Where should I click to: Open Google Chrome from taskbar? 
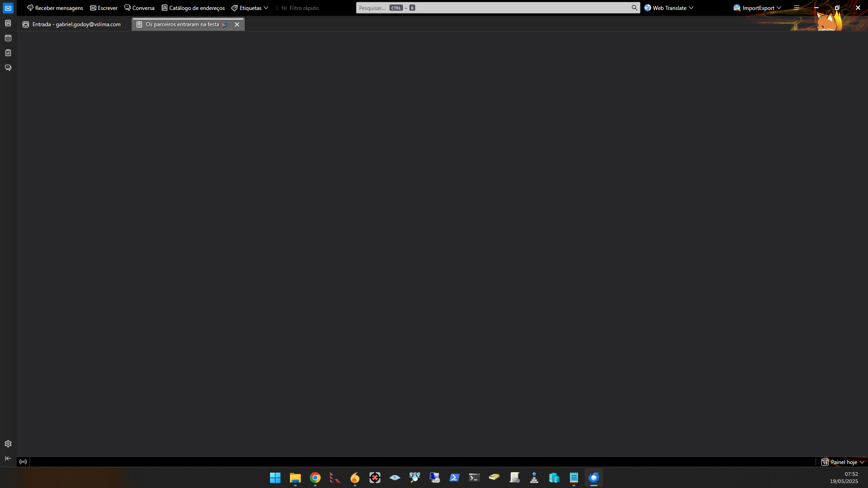coord(315,478)
